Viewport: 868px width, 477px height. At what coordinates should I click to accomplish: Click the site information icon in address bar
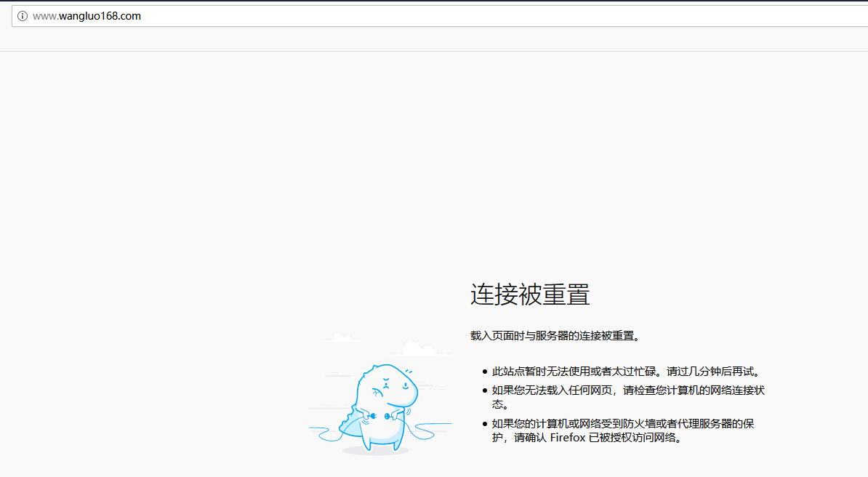[x=22, y=16]
